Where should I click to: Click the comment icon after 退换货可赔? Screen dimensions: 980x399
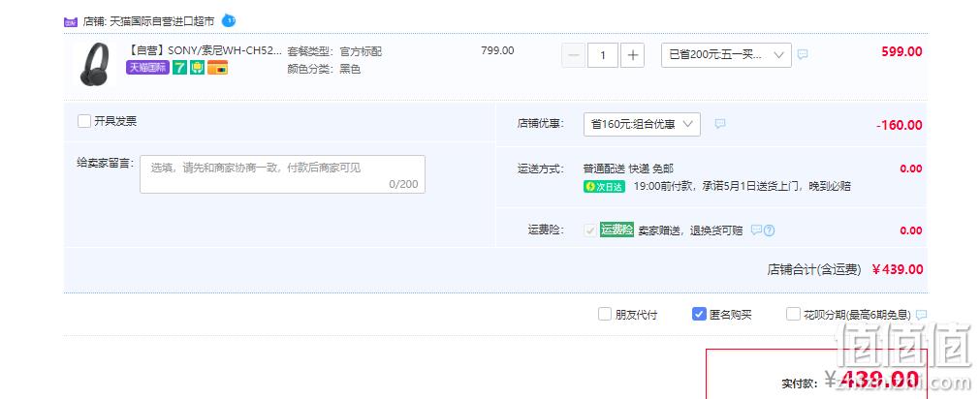756,230
